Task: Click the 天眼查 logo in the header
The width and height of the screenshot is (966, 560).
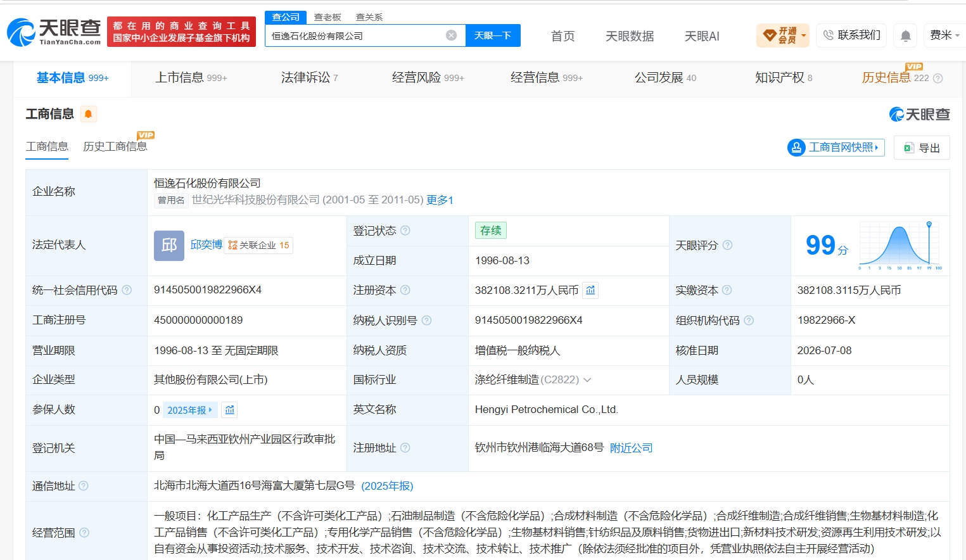Action: [x=54, y=32]
